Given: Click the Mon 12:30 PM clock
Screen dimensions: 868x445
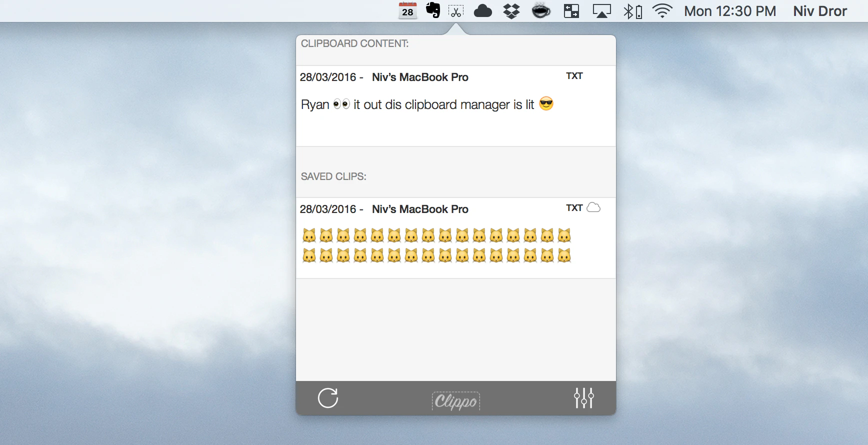Looking at the screenshot, I should coord(730,11).
